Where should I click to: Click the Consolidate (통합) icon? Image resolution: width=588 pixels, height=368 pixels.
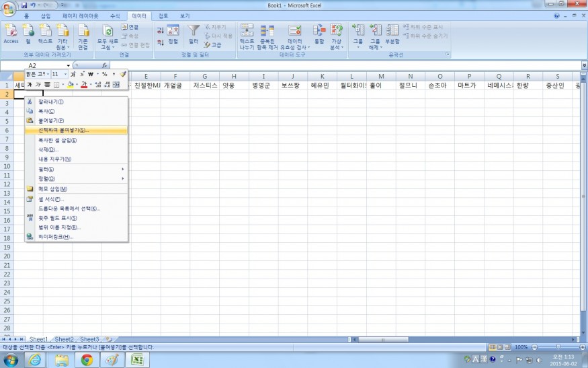point(319,34)
